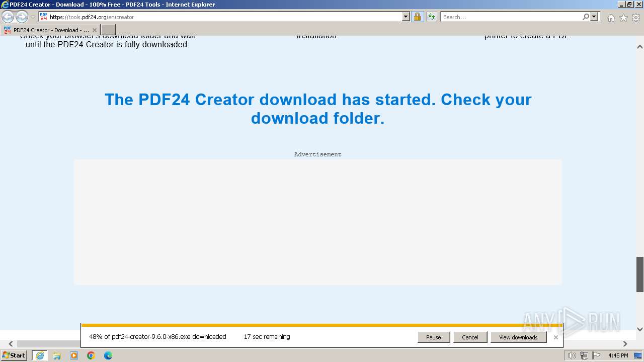Click the security lock icon

[x=417, y=17]
